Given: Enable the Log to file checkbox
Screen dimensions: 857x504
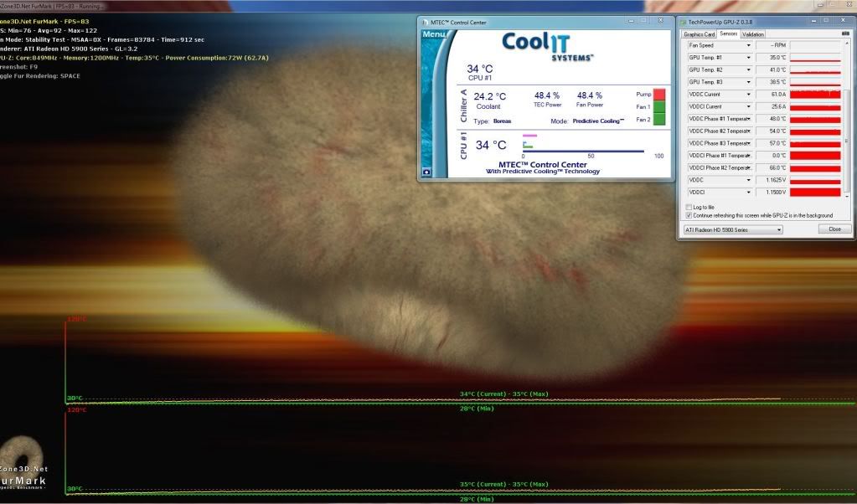Looking at the screenshot, I should click(x=689, y=207).
